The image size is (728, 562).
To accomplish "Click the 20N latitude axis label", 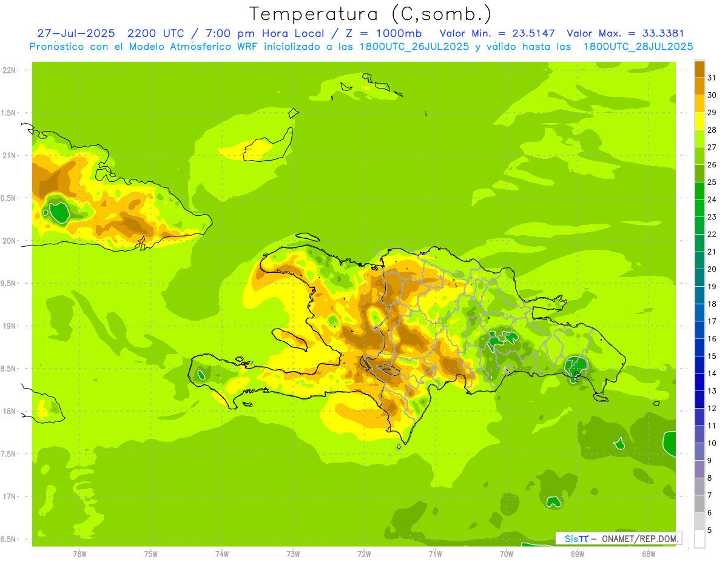I will [10, 241].
